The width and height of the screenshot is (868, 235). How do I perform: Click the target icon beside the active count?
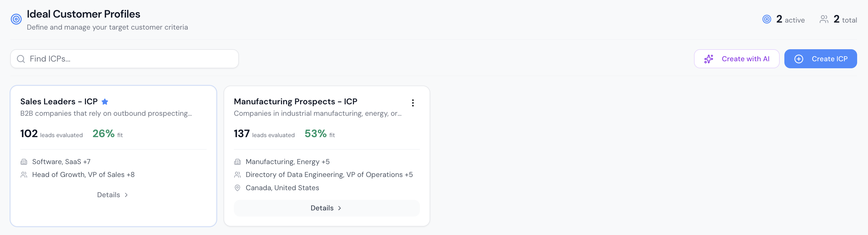(766, 19)
